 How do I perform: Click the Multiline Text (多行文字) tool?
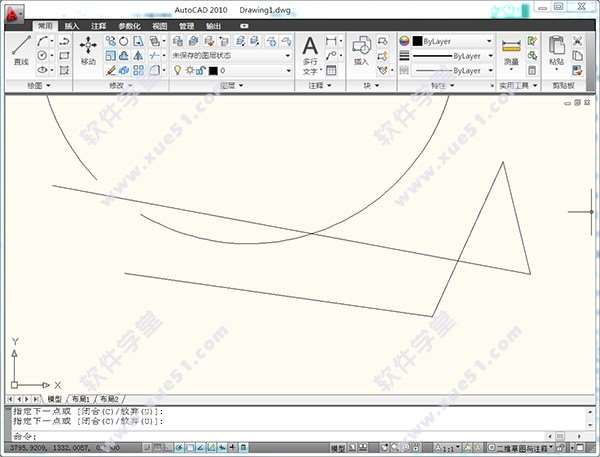(310, 52)
